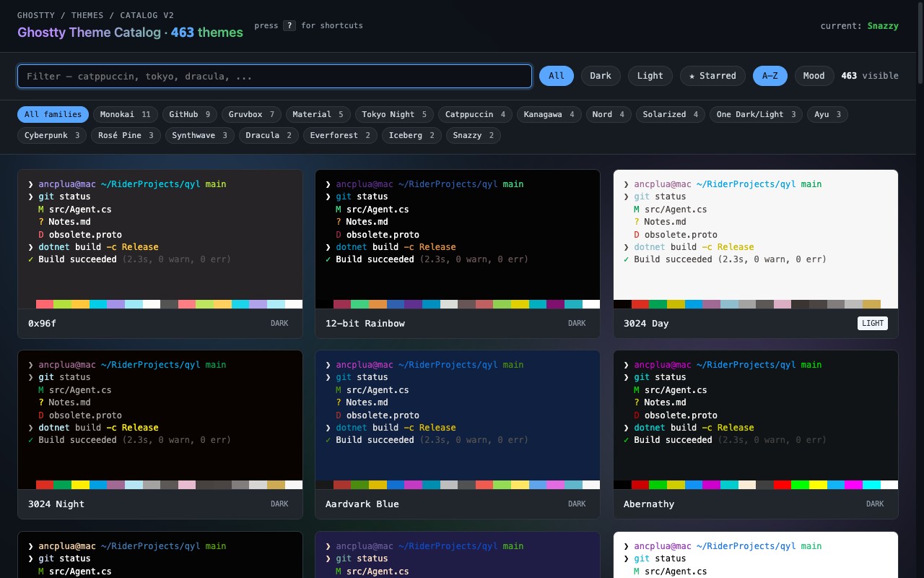Switch sorting to Mood
Image resolution: width=924 pixels, height=578 pixels.
814,76
